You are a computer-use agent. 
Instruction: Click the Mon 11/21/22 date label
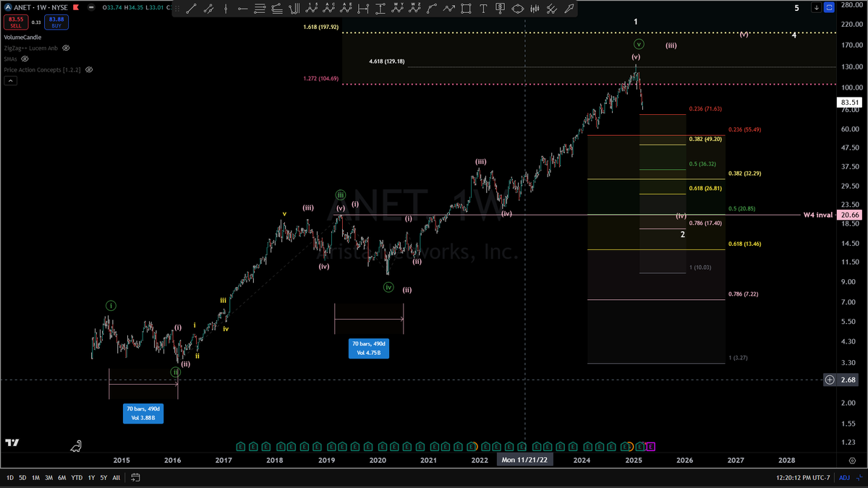524,460
